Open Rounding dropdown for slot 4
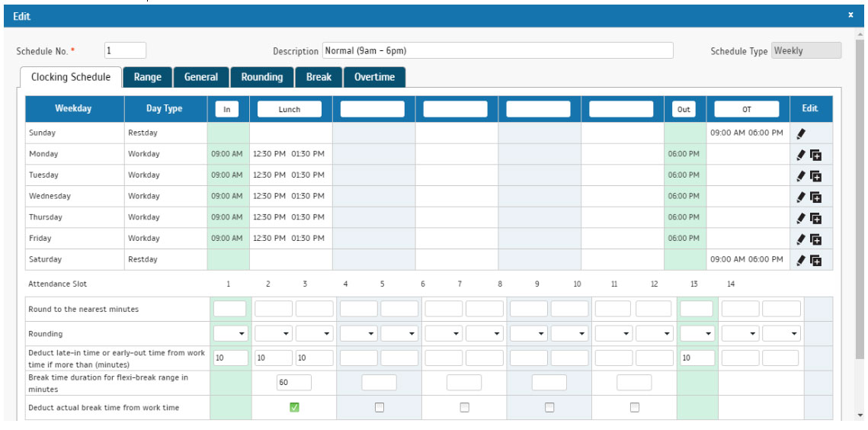The image size is (868, 430). click(359, 334)
